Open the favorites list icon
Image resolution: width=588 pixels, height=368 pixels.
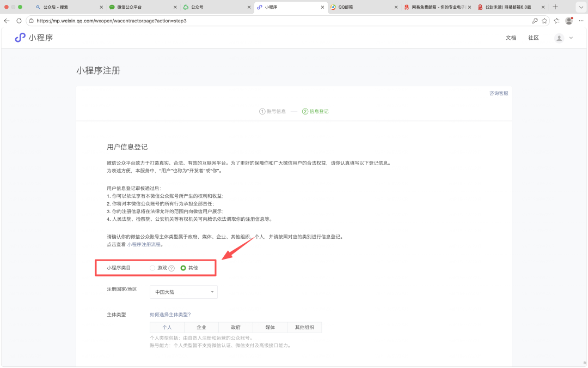(x=557, y=21)
